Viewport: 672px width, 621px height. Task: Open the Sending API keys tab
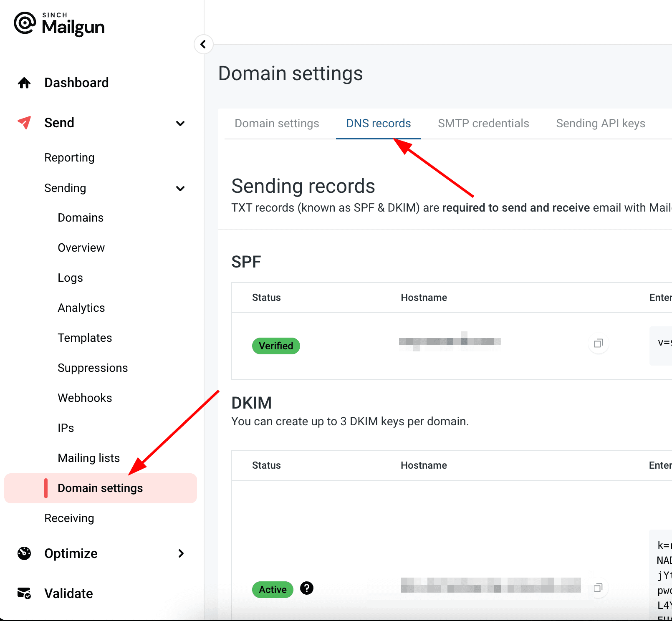click(601, 124)
